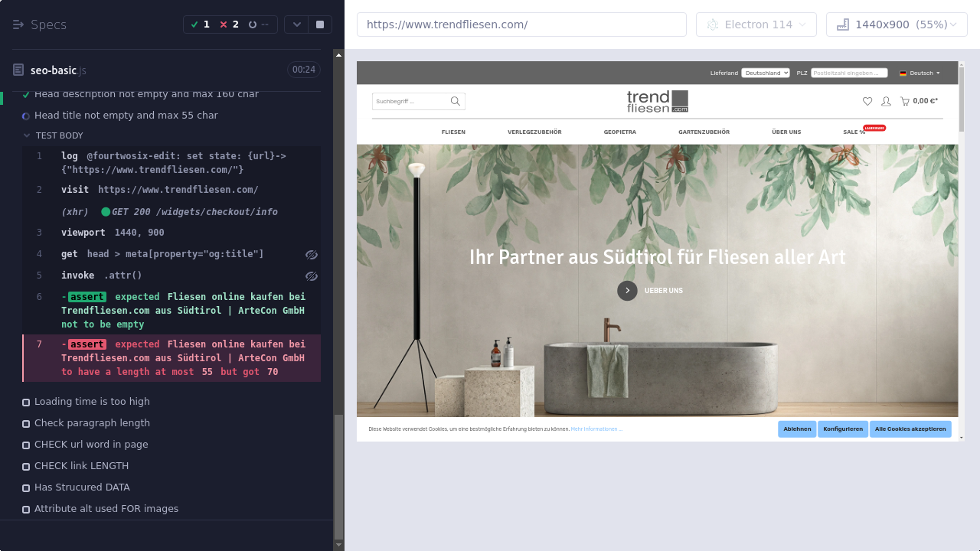The height and width of the screenshot is (551, 980).
Task: Open the Electron 114 browser dropdown
Action: [x=756, y=24]
